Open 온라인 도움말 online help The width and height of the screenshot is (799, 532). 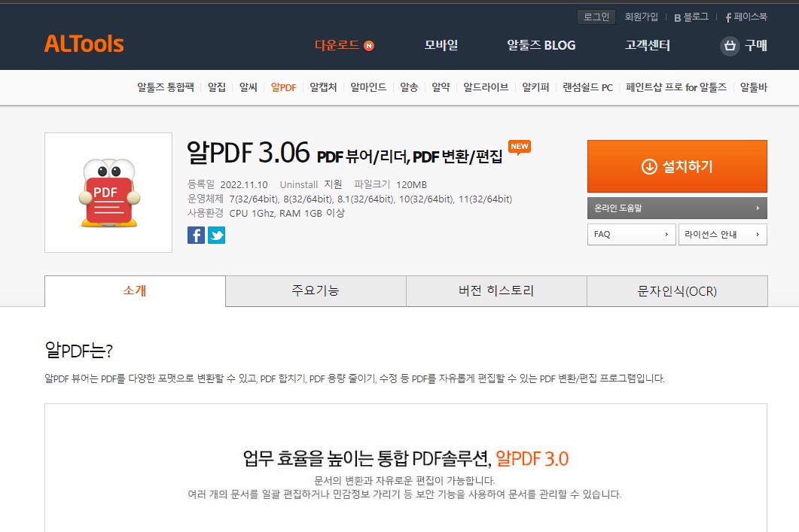tap(677, 208)
